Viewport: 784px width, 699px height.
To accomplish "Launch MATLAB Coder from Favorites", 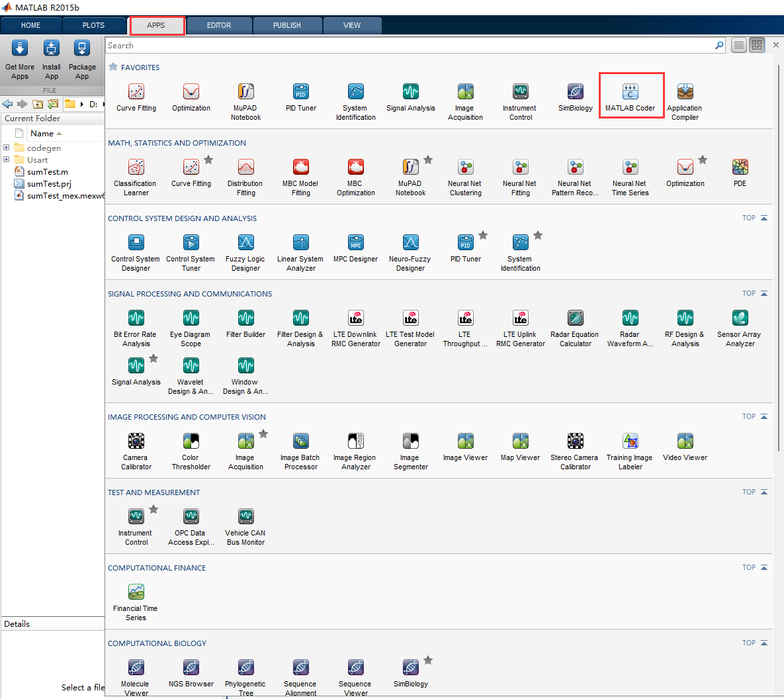I will (630, 97).
